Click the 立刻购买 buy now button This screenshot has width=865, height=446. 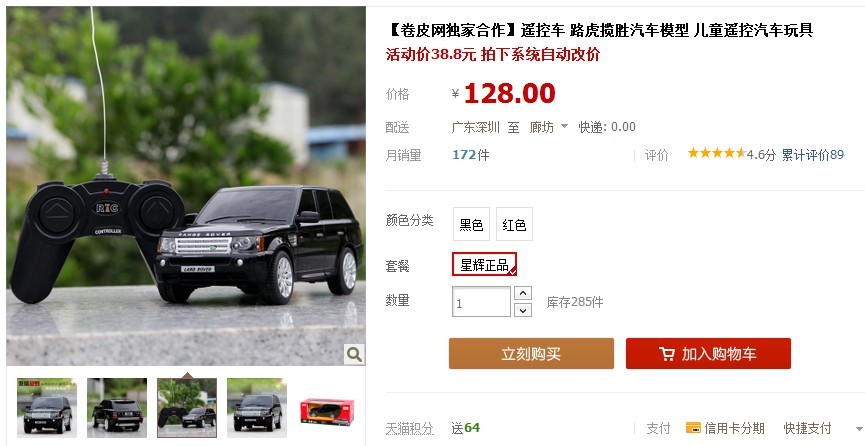click(531, 354)
